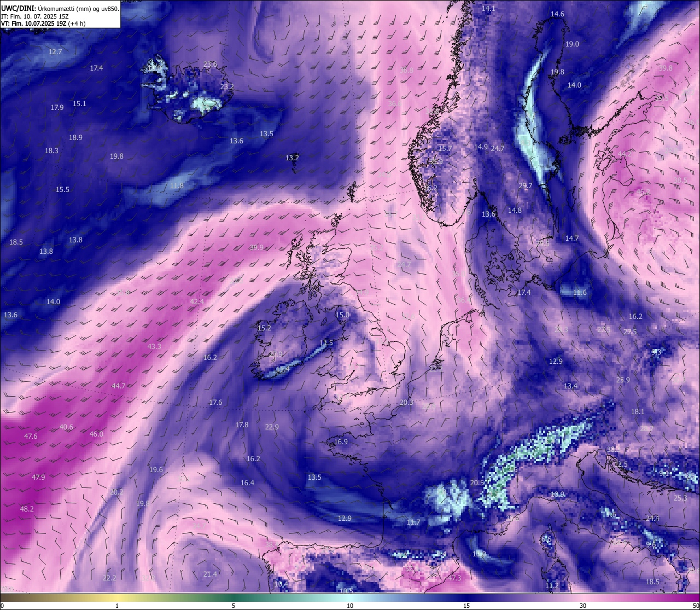Click the 39.9 value northwest of Scotland
The height and width of the screenshot is (610, 700).
point(256,248)
